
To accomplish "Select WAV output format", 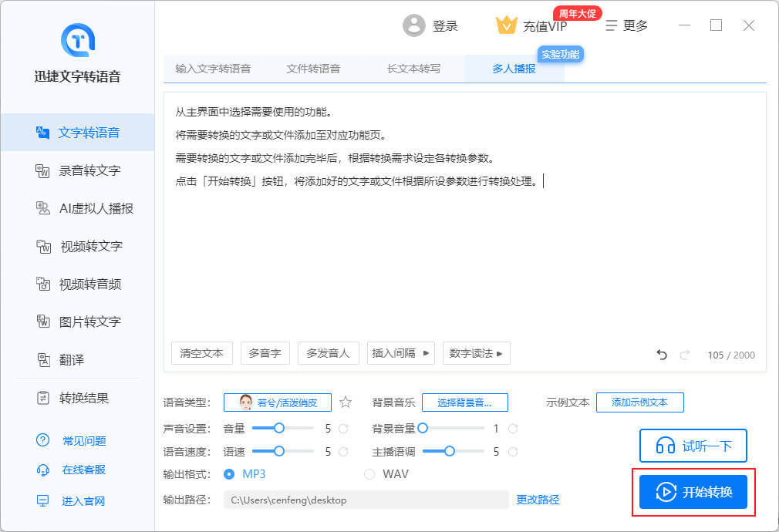I will [x=369, y=474].
